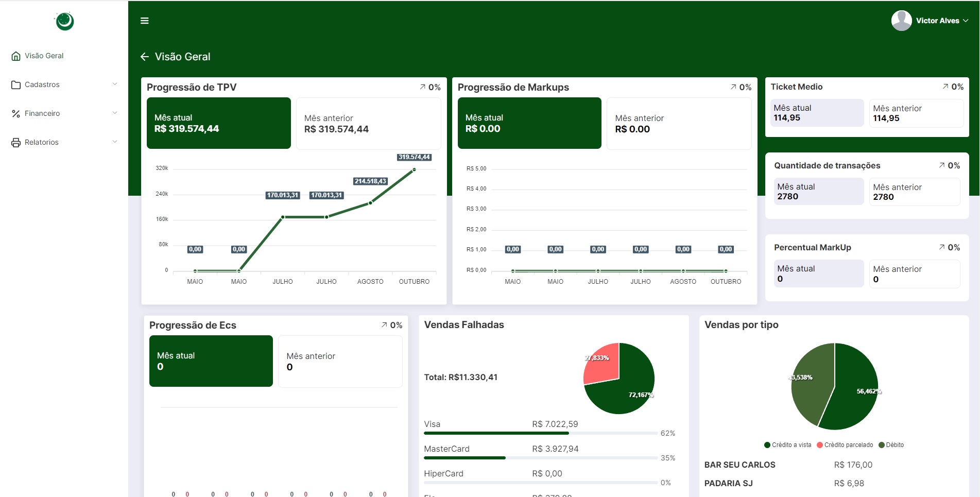Click trend arrow on Progressão de TPV

423,87
